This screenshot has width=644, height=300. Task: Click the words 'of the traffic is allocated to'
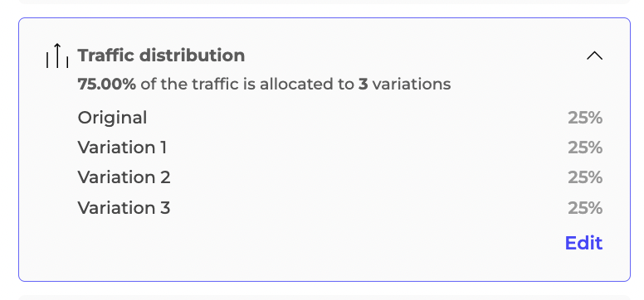coord(247,85)
